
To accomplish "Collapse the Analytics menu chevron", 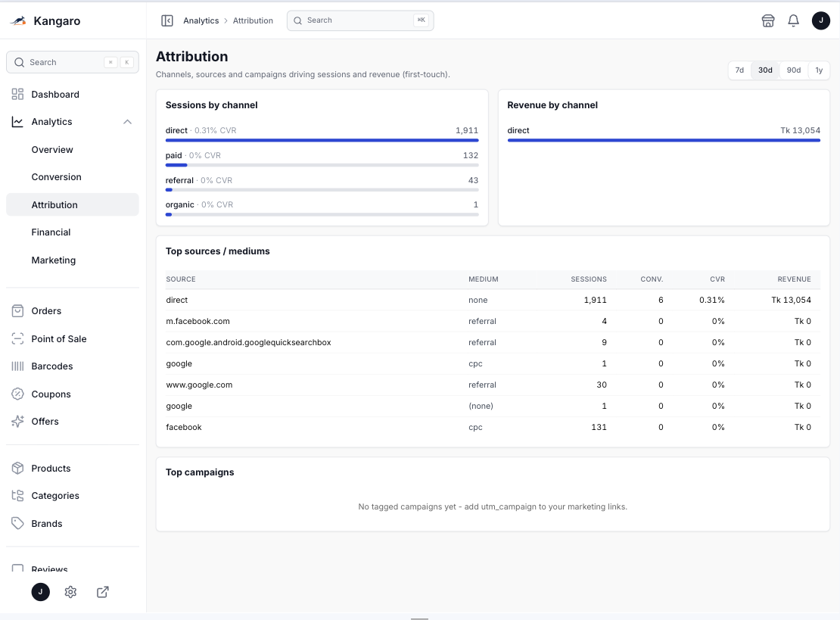I will [x=127, y=122].
